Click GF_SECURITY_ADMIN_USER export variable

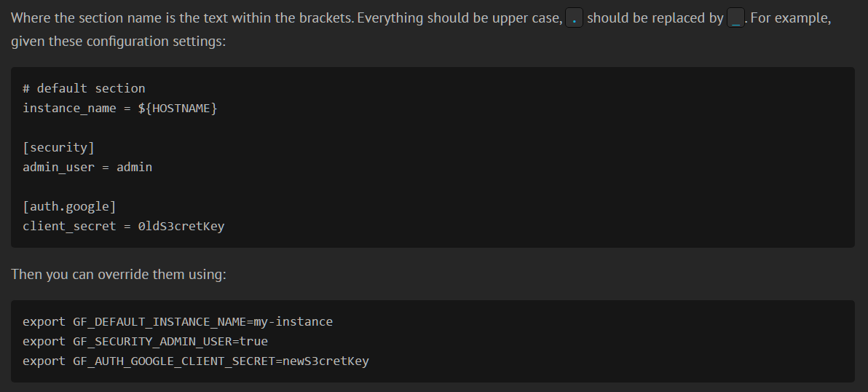coord(152,342)
